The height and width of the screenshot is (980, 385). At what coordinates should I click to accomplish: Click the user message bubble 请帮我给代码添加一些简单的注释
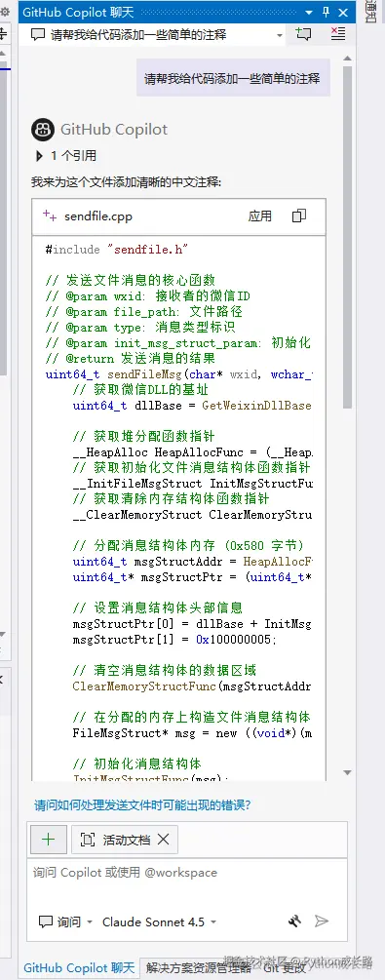pos(233,79)
